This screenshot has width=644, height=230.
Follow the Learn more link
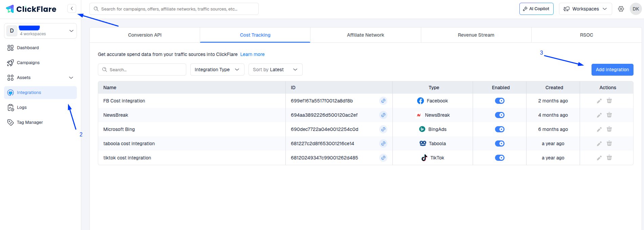252,54
